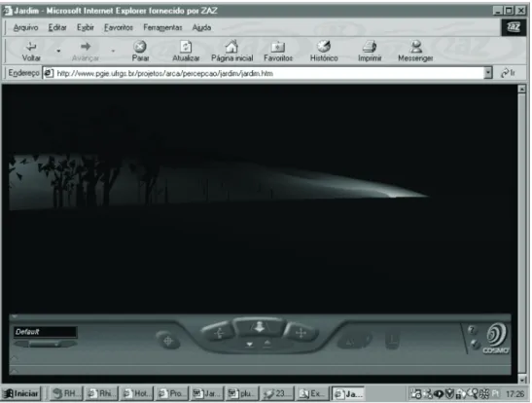
Task: Go to Página inicial
Action: pos(232,51)
